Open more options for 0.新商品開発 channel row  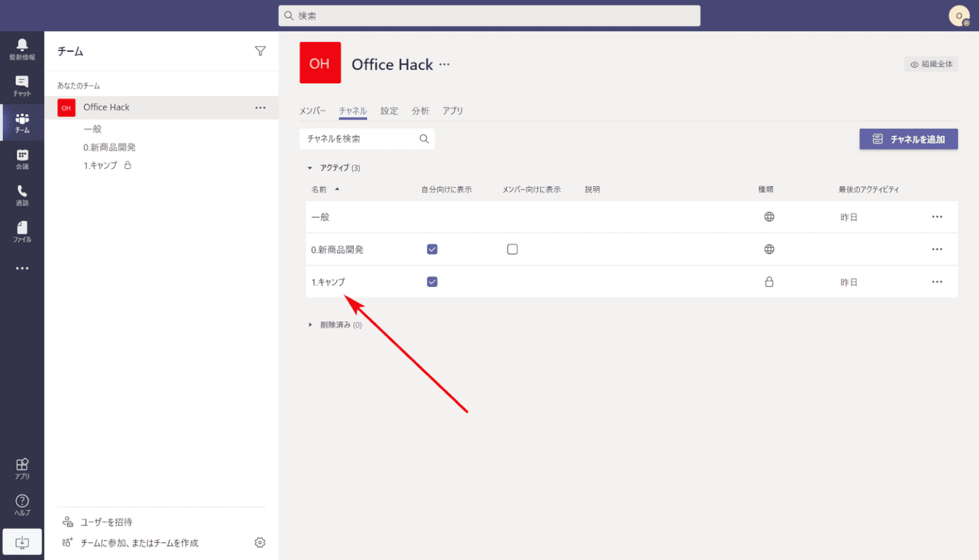(x=937, y=249)
